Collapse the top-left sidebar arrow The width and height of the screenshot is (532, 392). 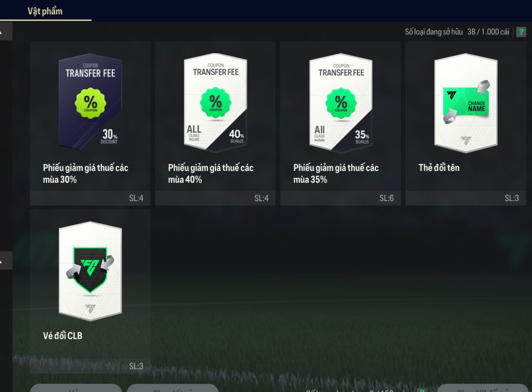click(6, 32)
